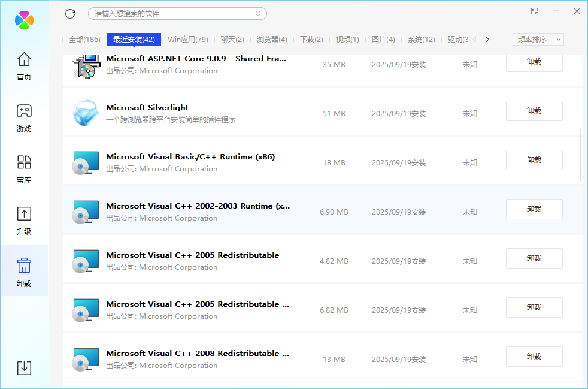
Task: Uninstall Microsoft Silverlight with 卸载 button
Action: (534, 111)
